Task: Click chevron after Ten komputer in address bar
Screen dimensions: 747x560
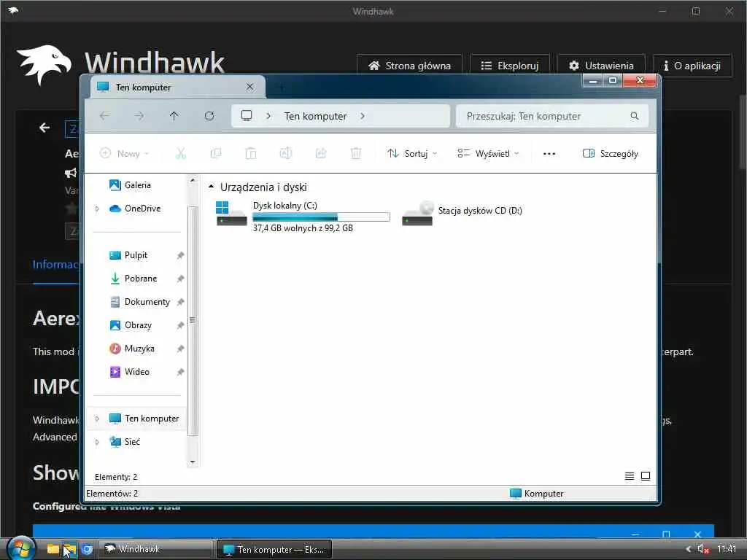Action: pyautogui.click(x=363, y=116)
